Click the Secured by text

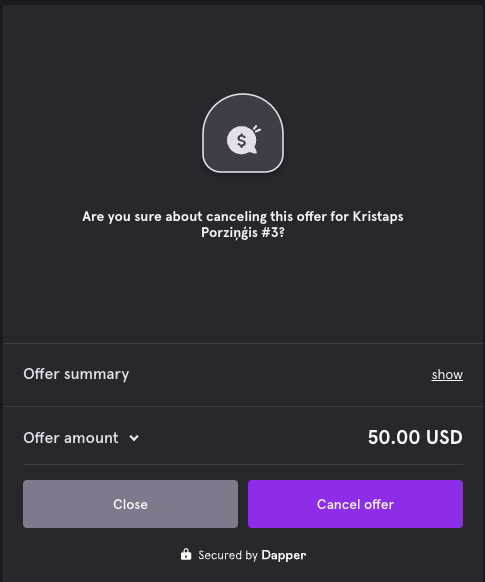228,555
